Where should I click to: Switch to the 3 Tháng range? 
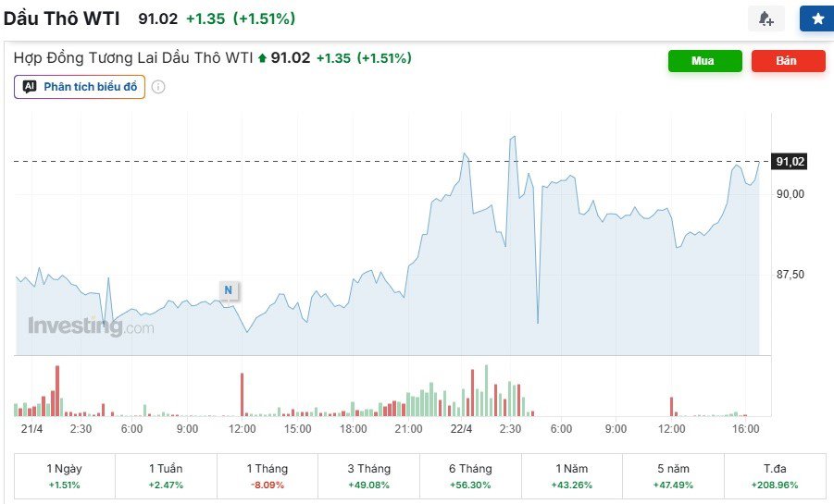[x=368, y=476]
